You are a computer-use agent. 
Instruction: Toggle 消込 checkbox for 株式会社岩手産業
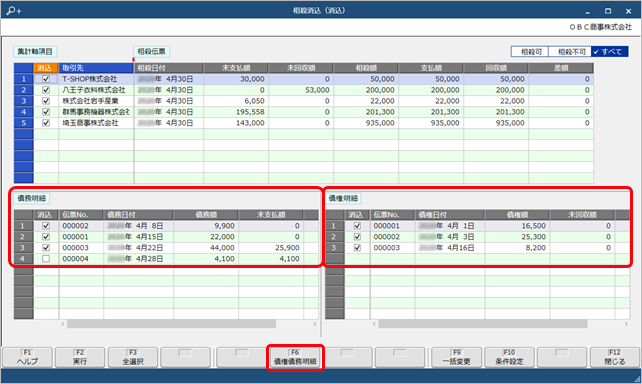tap(46, 101)
